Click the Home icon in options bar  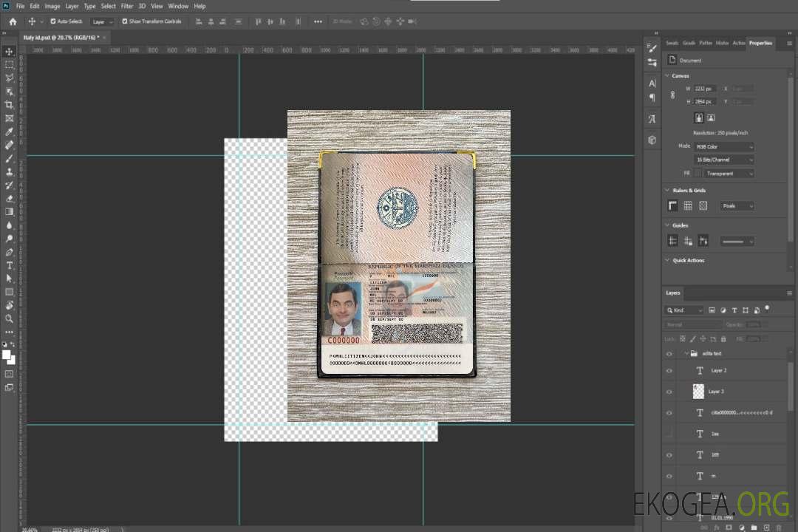[13, 21]
